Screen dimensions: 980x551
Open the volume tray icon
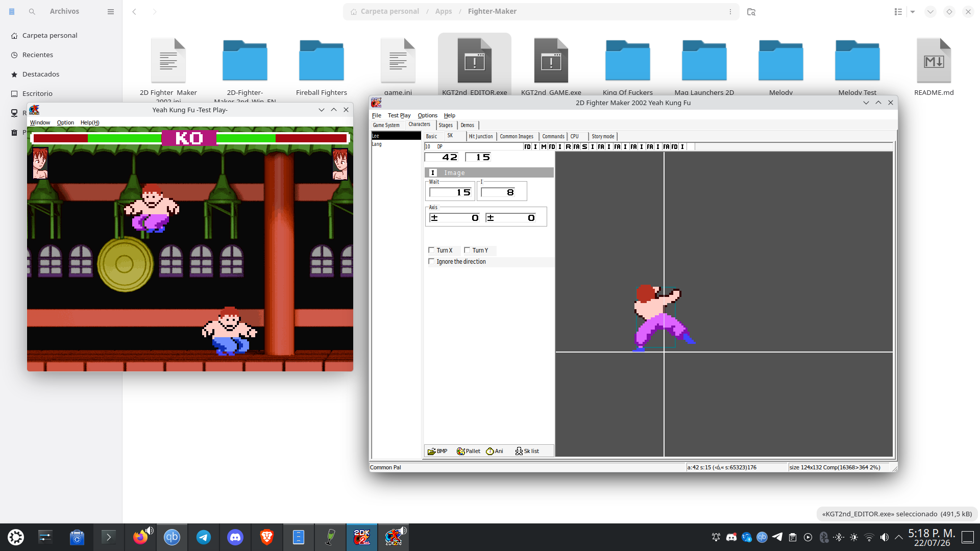tap(885, 537)
